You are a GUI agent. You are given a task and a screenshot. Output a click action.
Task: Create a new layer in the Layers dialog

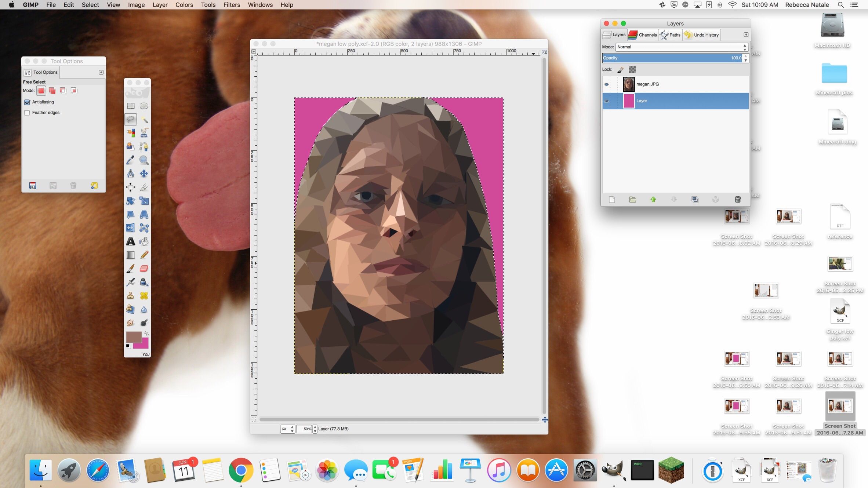tap(612, 200)
